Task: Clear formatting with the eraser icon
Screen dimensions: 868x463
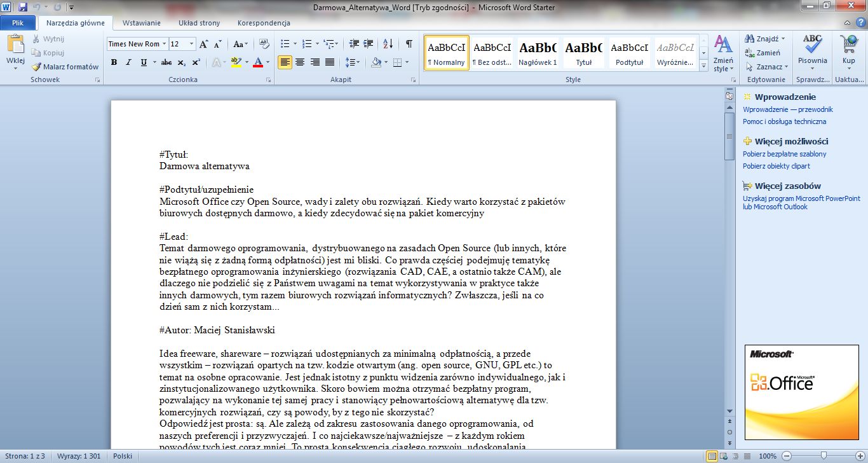Action: pyautogui.click(x=265, y=44)
